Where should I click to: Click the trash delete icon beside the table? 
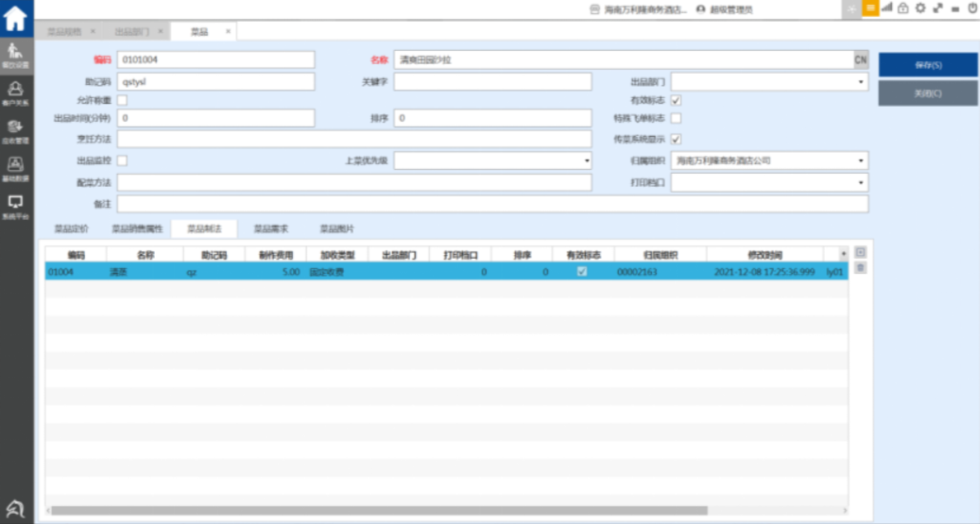861,268
